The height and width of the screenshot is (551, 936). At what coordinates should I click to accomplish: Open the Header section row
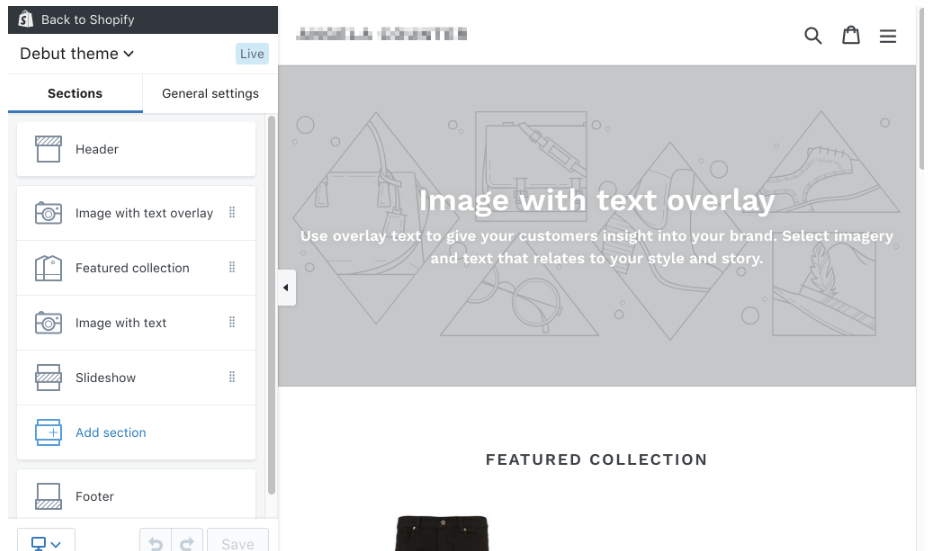[x=136, y=149]
